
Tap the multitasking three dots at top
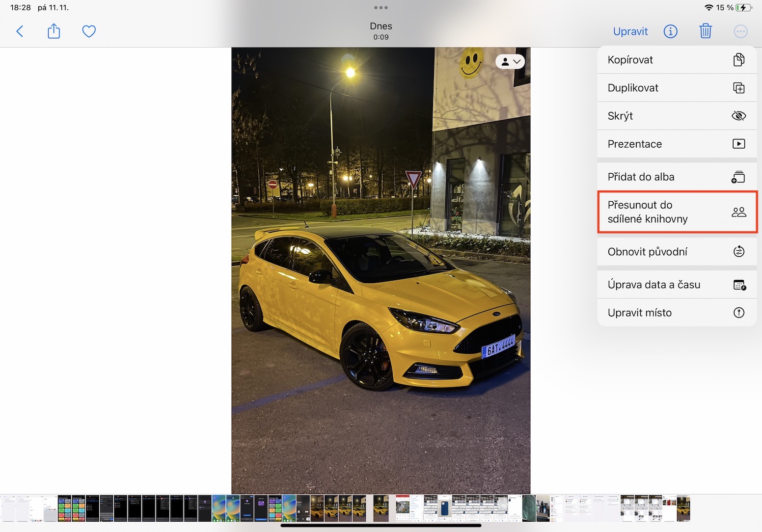(x=381, y=8)
